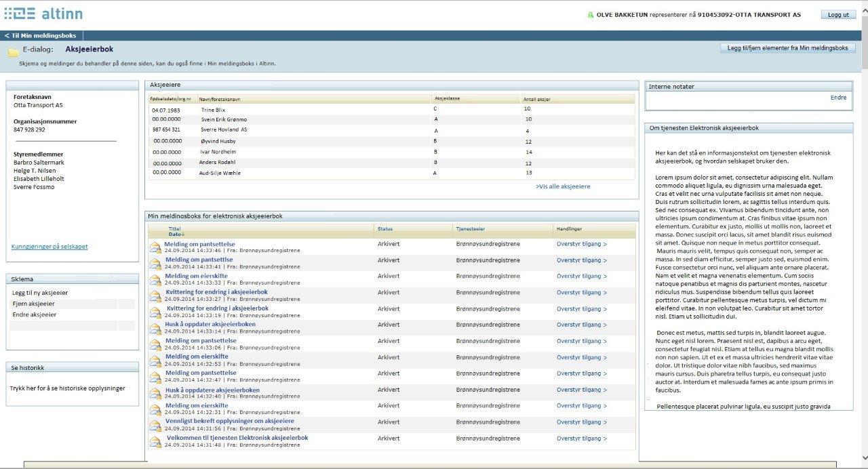Image resolution: width=868 pixels, height=469 pixels.
Task: Open envelope icon for Velkommen til tjenesten message
Action: pos(155,441)
